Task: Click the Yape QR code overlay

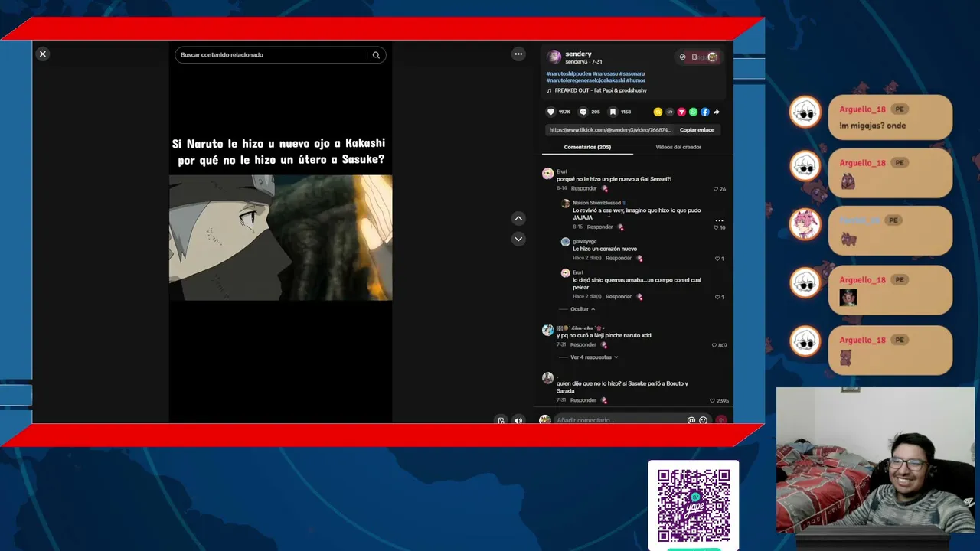Action: (694, 505)
